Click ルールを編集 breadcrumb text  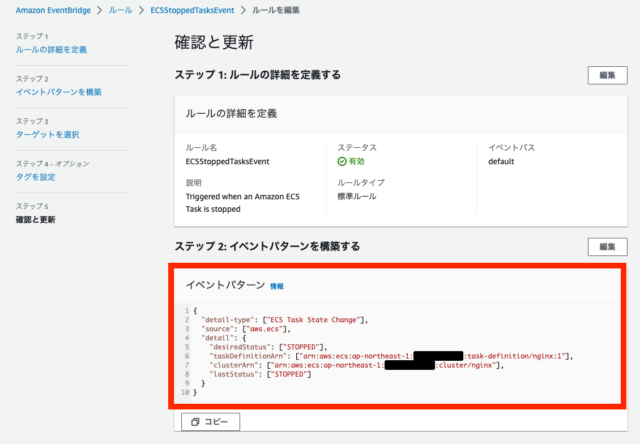coord(276,10)
